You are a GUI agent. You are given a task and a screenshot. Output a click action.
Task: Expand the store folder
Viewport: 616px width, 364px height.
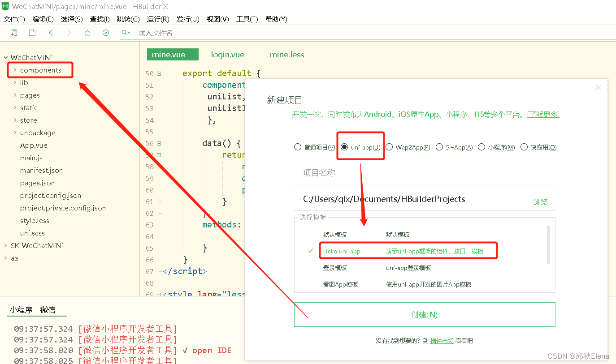point(15,120)
